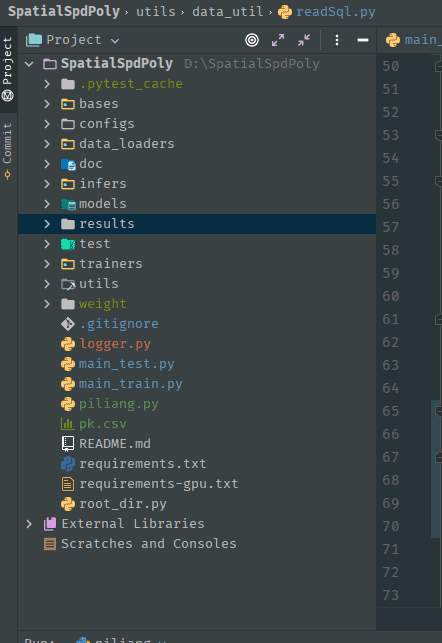This screenshot has width=442, height=643.
Task: Open the Project panel options menu
Action: pyautogui.click(x=337, y=40)
